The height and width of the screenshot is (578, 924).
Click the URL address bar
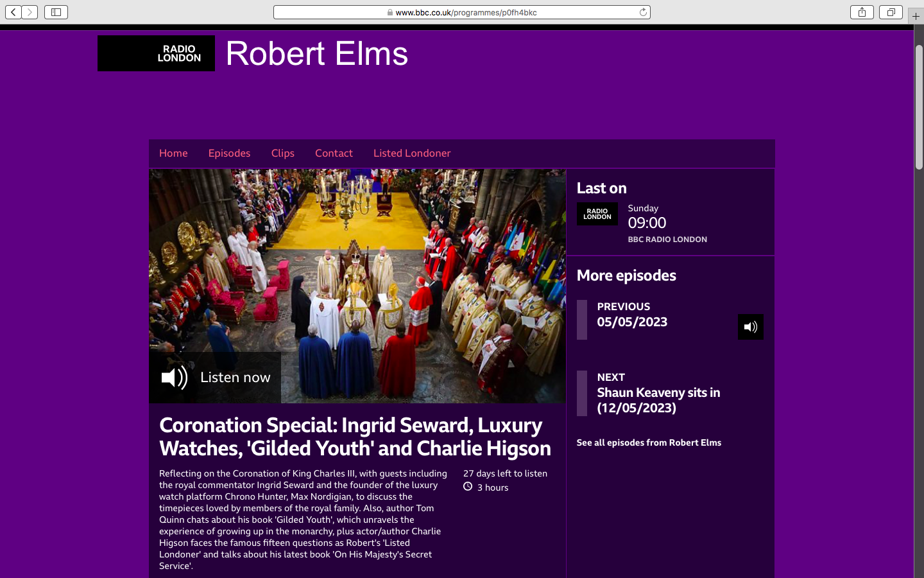tap(462, 12)
